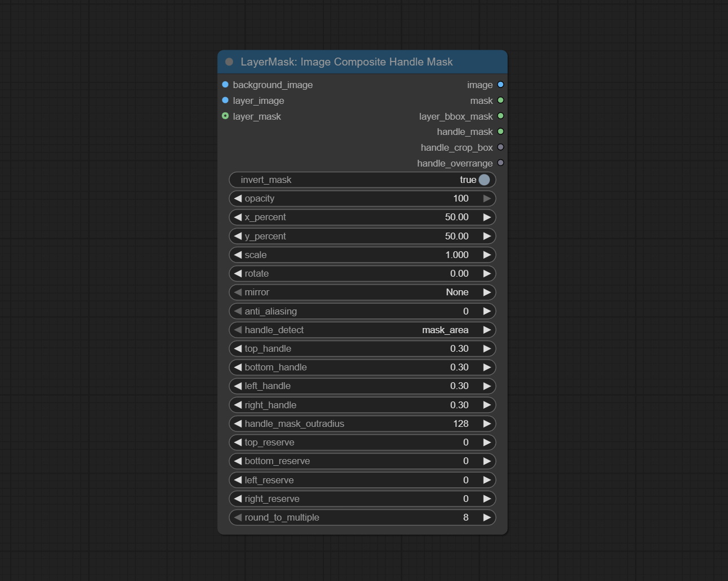Decrease top_handle value with left arrow
The image size is (728, 581).
point(238,349)
